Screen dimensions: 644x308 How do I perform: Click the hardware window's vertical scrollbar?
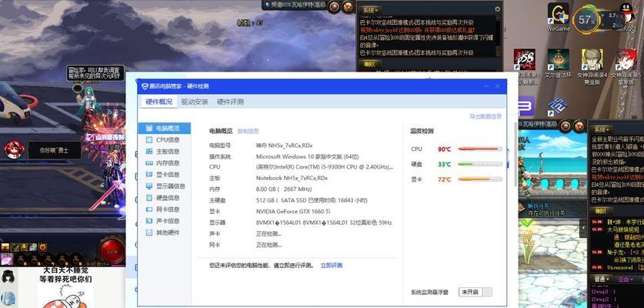[516, 154]
